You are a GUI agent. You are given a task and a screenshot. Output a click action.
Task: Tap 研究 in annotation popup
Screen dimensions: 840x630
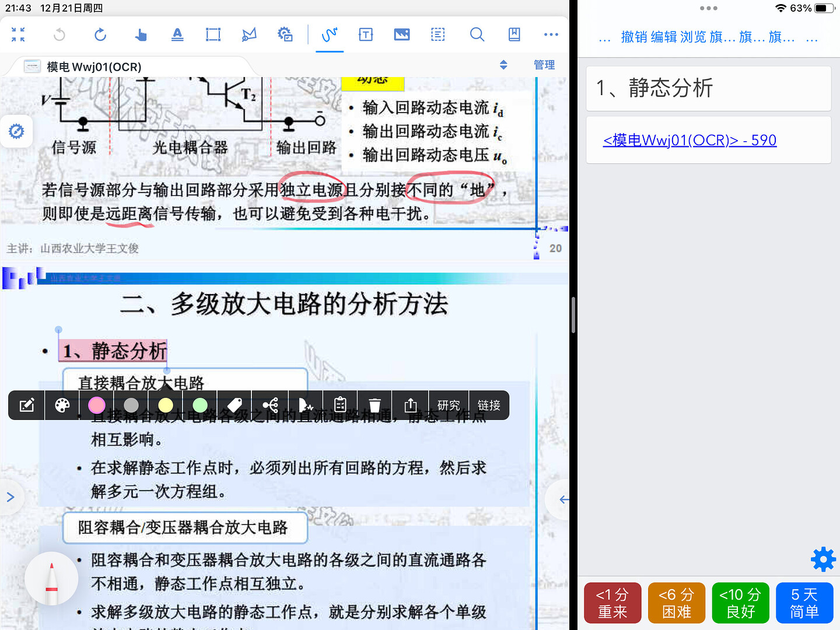tap(449, 405)
